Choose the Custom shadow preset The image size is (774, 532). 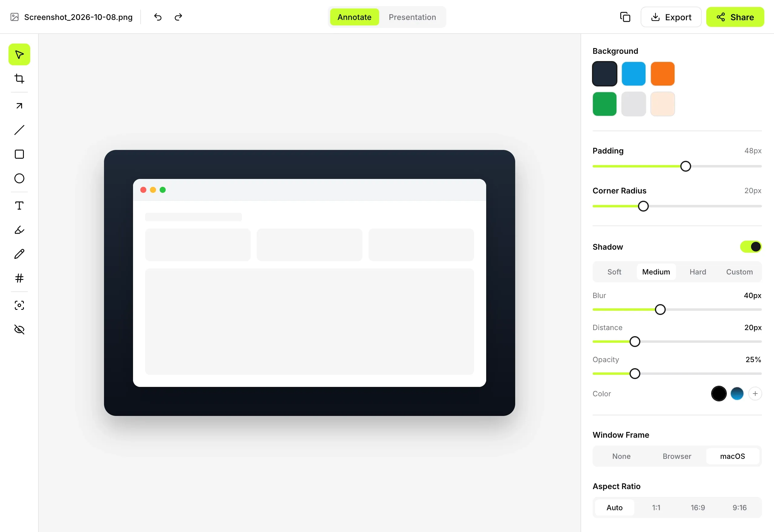coord(739,272)
